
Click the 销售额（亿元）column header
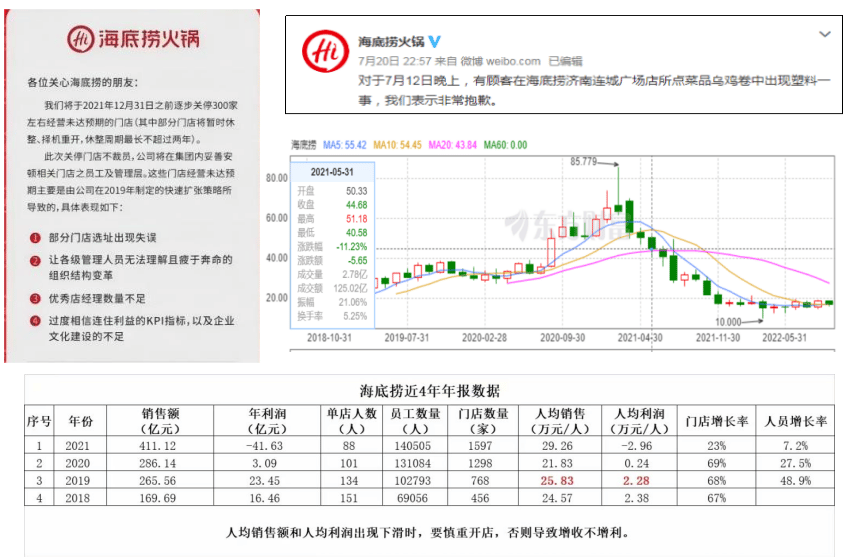click(160, 422)
